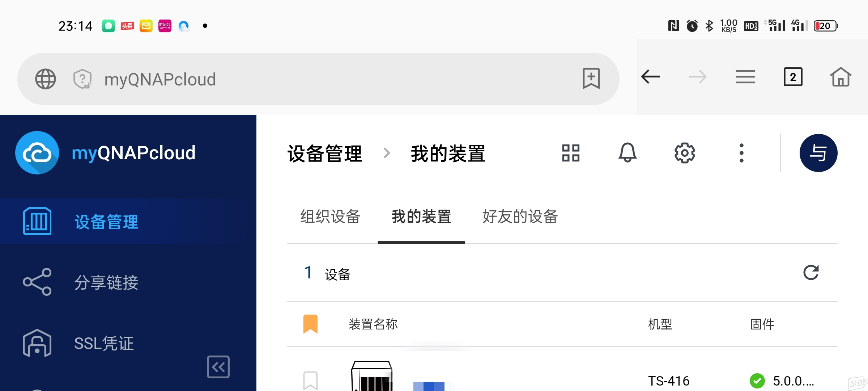This screenshot has height=391, width=868.
Task: Click the green firmware status check icon
Action: (757, 381)
